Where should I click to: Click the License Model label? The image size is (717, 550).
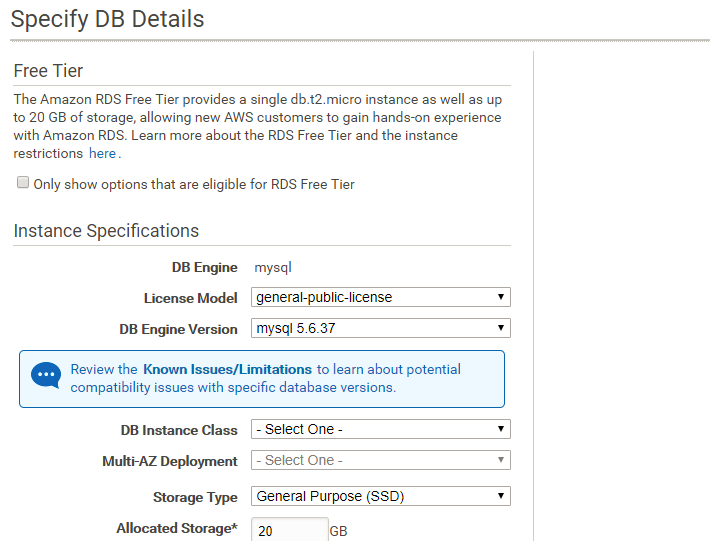190,298
